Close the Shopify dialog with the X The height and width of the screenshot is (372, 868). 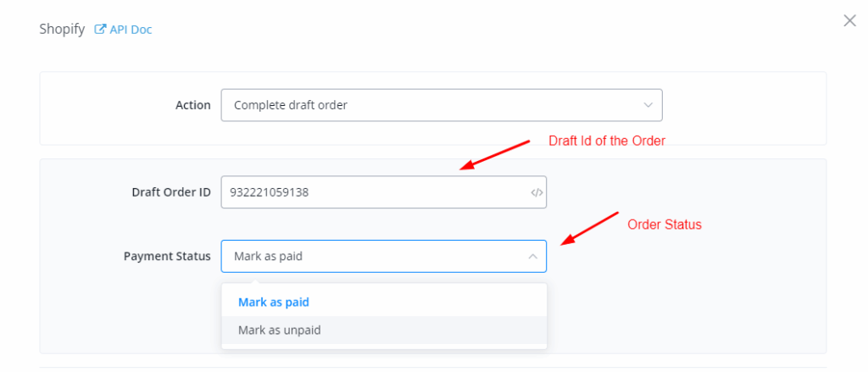pos(849,20)
